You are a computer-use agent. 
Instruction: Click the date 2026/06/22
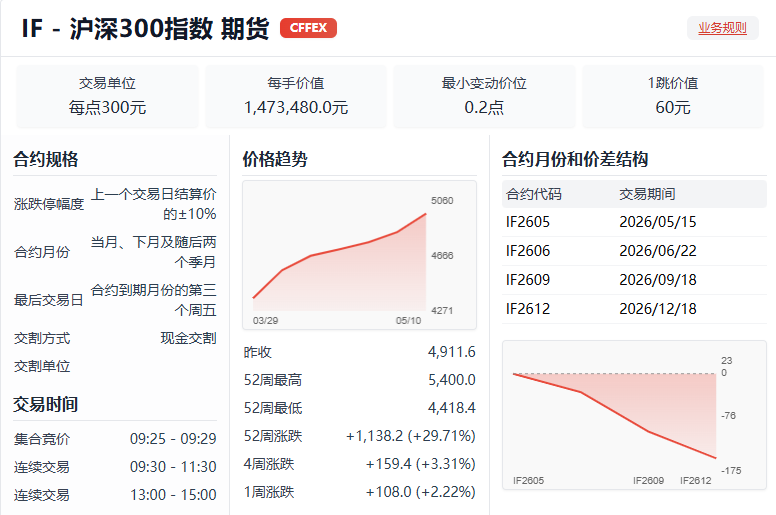coord(658,251)
